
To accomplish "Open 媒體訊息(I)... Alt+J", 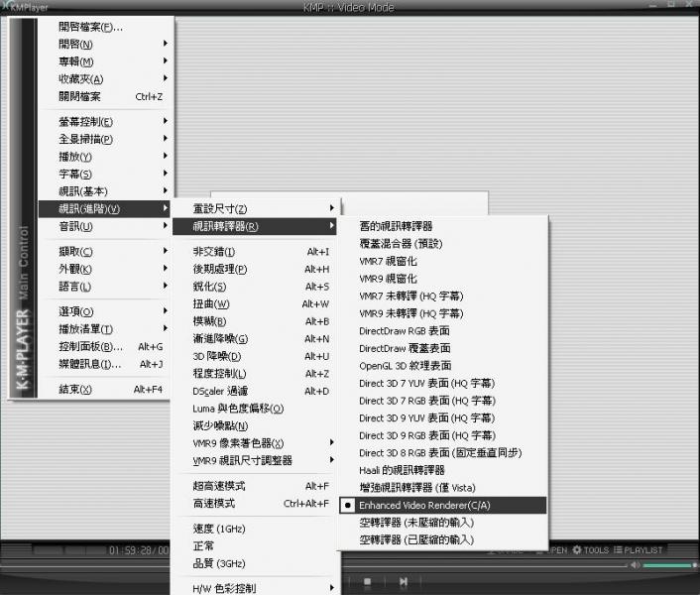I will (x=104, y=364).
